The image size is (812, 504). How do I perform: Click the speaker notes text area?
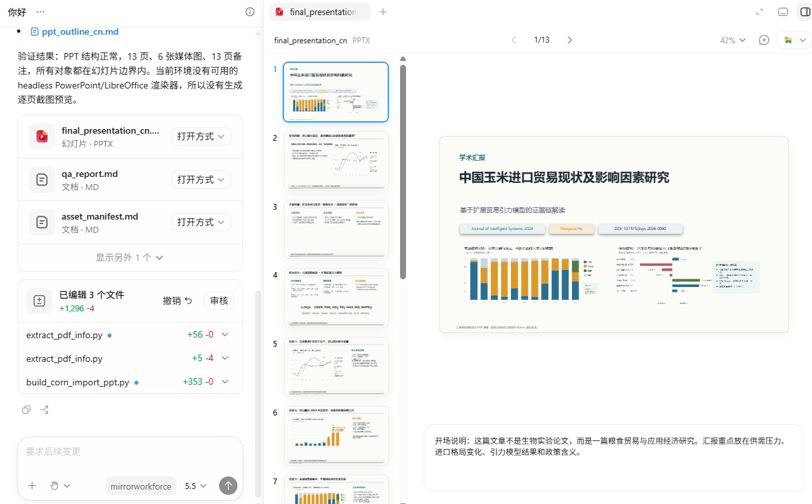point(613,457)
